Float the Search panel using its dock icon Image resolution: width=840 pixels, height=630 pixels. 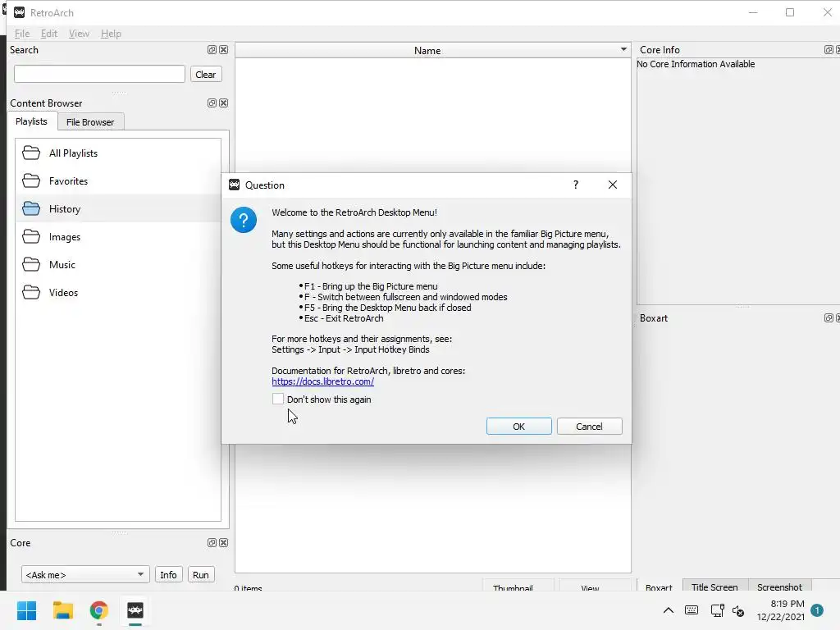(212, 50)
